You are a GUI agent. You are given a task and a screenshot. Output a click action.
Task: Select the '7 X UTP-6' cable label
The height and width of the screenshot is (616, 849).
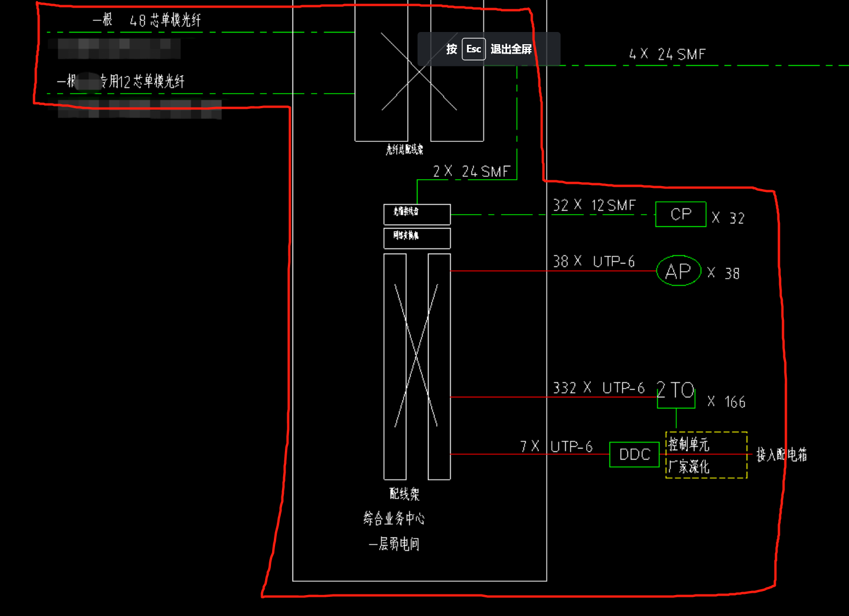(557, 446)
